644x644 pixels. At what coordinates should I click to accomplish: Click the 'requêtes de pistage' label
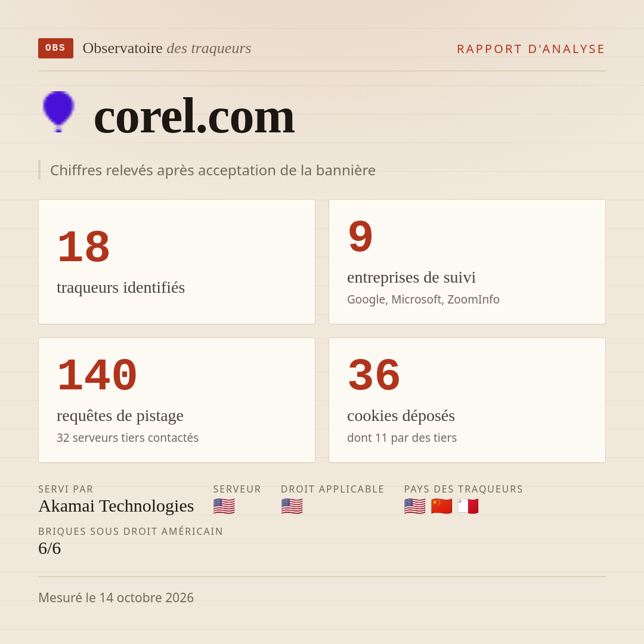[120, 416]
